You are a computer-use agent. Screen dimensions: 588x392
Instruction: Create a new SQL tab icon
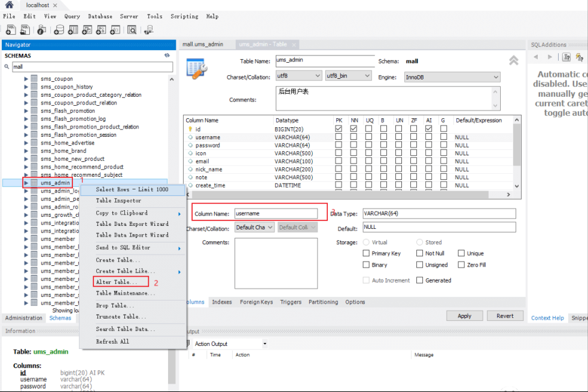click(x=11, y=30)
